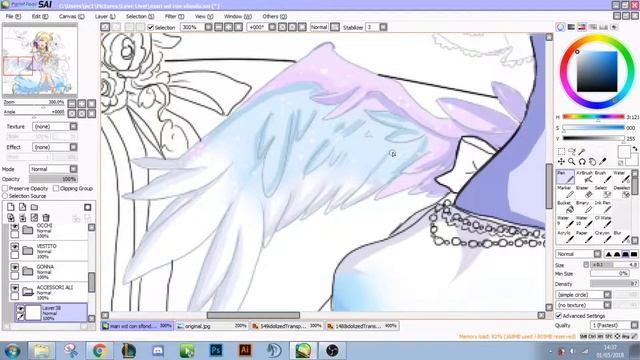This screenshot has width=640, height=360.
Task: Hide the VESTITO layer folder
Action: (x=15, y=247)
